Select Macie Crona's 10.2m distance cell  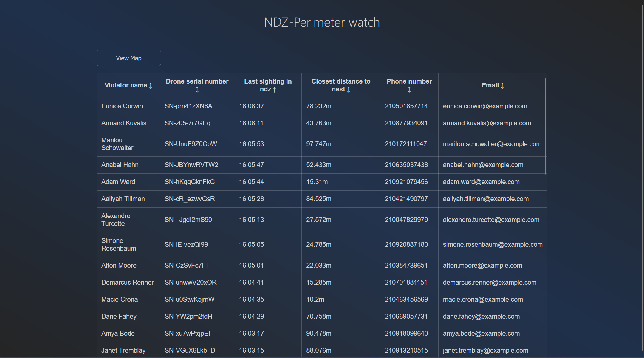(x=315, y=300)
